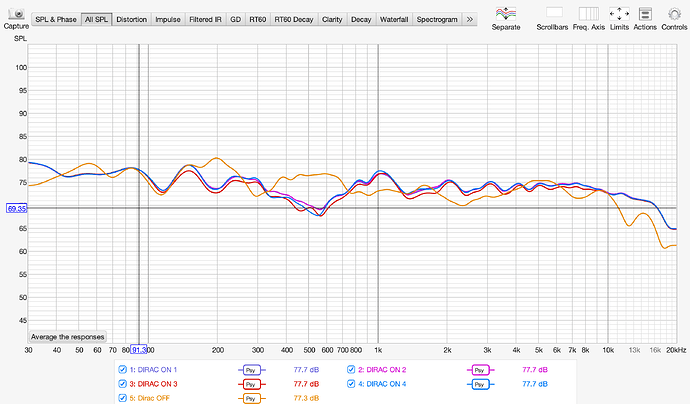The width and height of the screenshot is (690, 404).
Task: Click the 77.7 dB value for DIRAC ON 3
Action: coord(306,384)
